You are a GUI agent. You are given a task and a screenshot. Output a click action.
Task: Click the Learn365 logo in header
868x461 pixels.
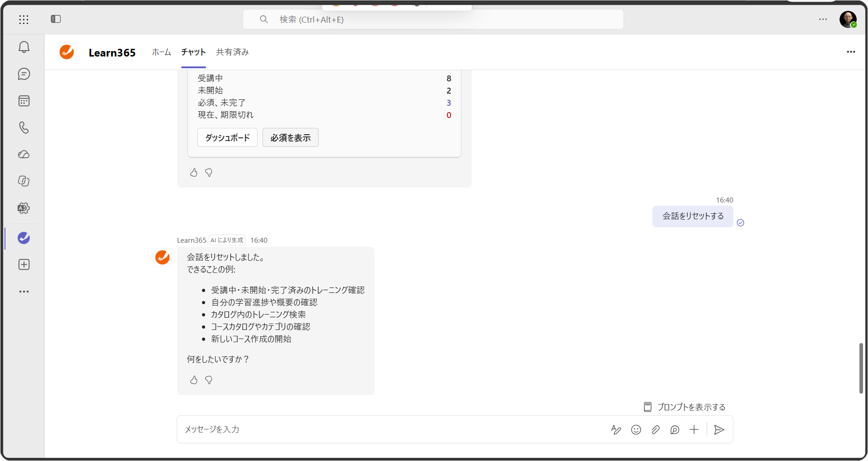click(67, 52)
